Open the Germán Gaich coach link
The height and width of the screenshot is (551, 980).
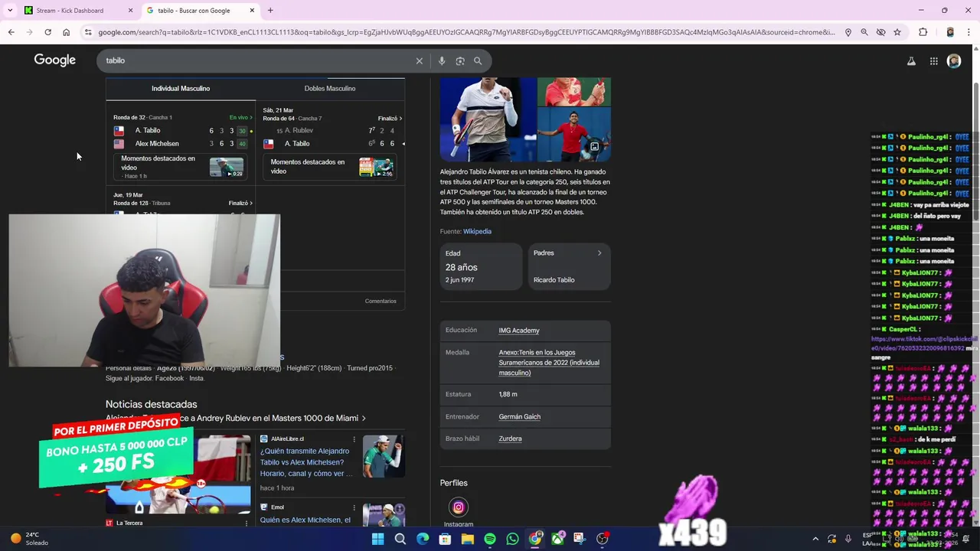519,416
